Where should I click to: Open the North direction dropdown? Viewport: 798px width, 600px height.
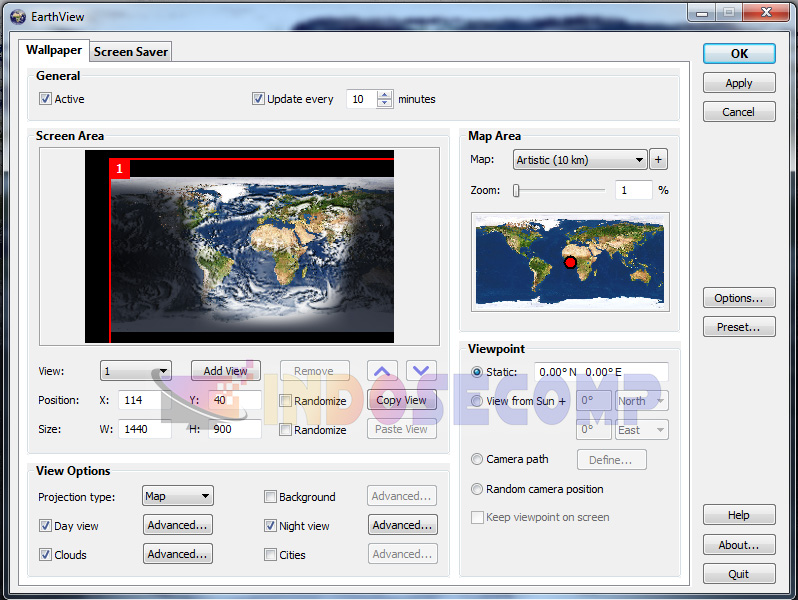pyautogui.click(x=642, y=401)
